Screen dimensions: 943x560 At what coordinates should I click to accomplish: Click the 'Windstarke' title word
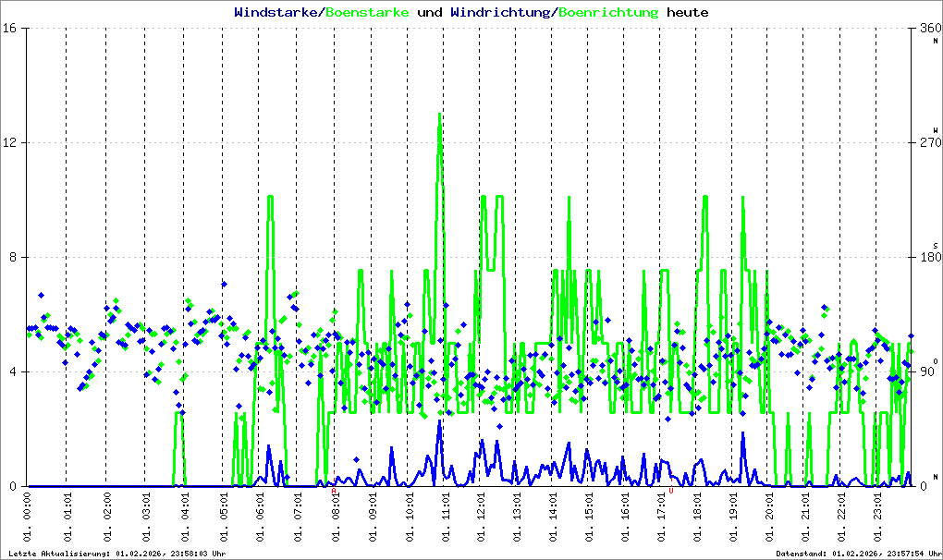(276, 12)
